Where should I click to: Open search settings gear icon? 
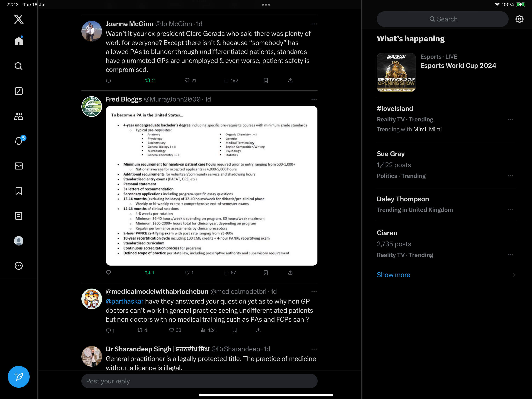pyautogui.click(x=519, y=19)
